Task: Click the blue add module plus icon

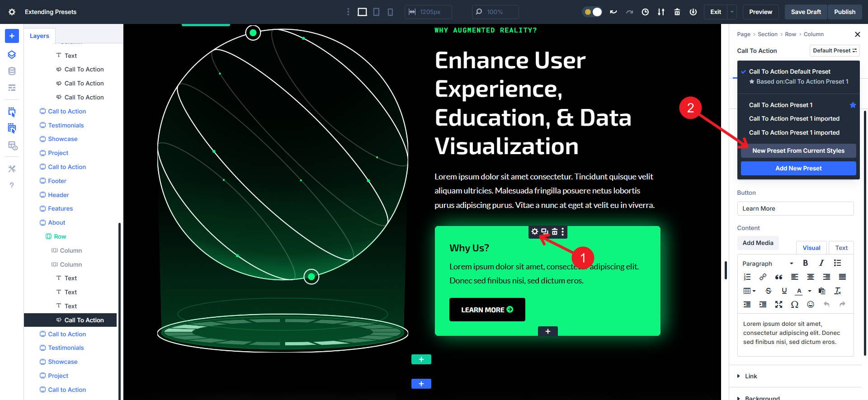Action: (x=12, y=36)
